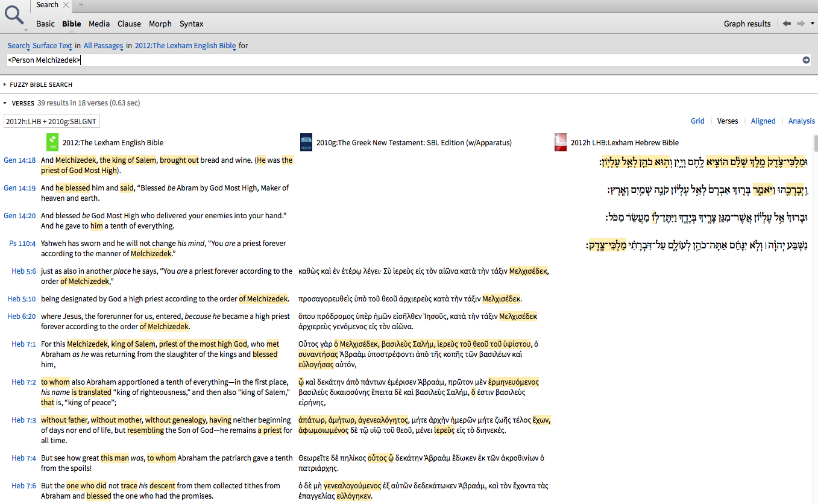
Task: Click the LHB + SBLGNT versions field
Action: coord(52,121)
